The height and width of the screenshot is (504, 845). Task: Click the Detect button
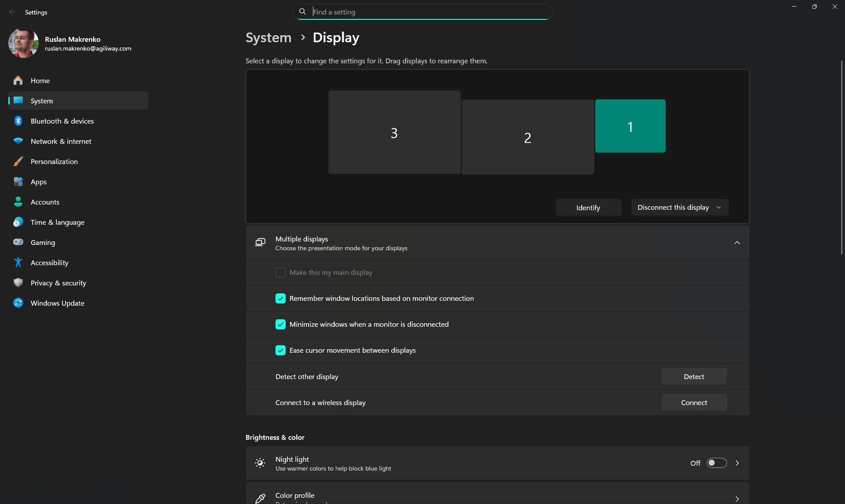694,376
